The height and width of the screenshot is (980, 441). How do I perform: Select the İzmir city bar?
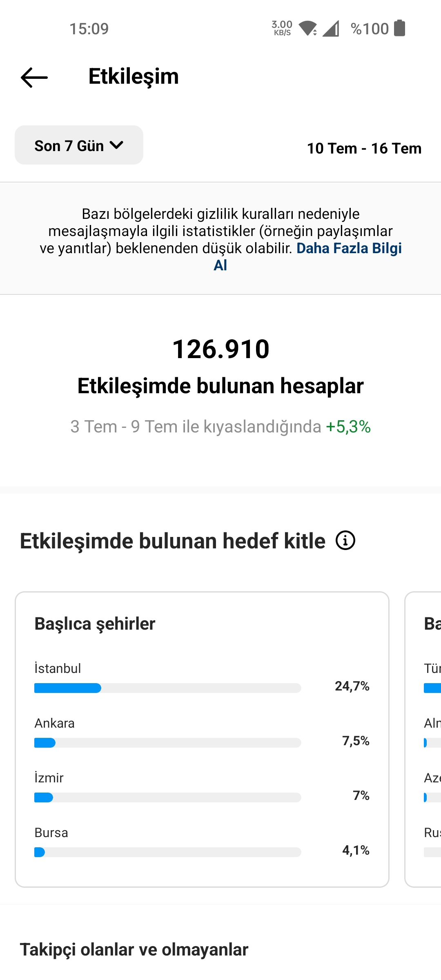click(x=167, y=797)
